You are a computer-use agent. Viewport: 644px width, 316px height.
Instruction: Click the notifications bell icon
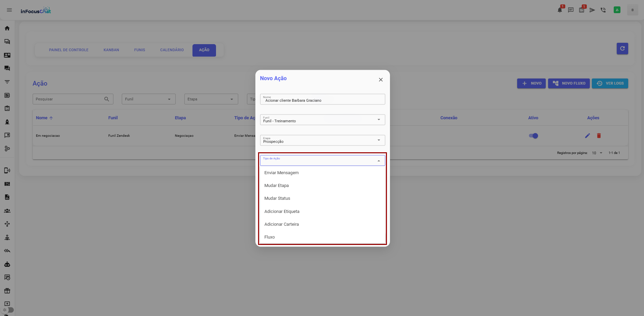(560, 10)
